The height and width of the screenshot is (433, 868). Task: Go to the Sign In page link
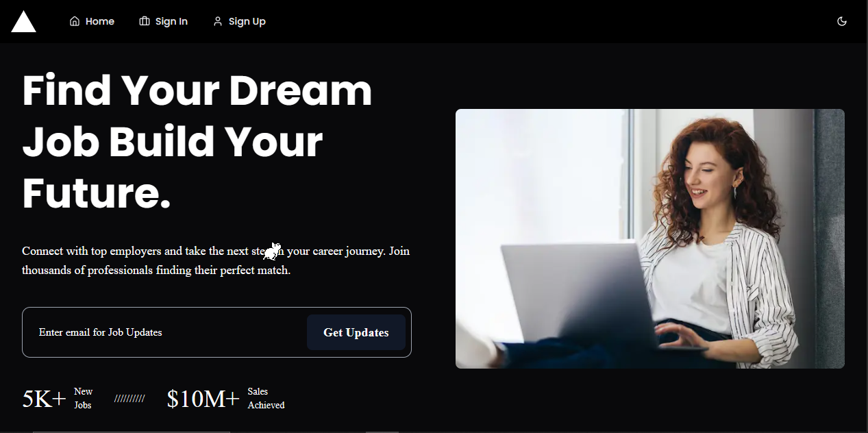click(163, 21)
